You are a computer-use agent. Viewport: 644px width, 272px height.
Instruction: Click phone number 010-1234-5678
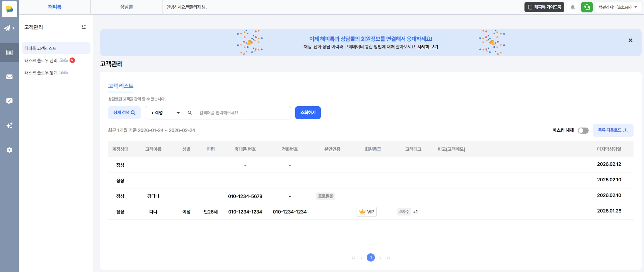[x=245, y=196]
